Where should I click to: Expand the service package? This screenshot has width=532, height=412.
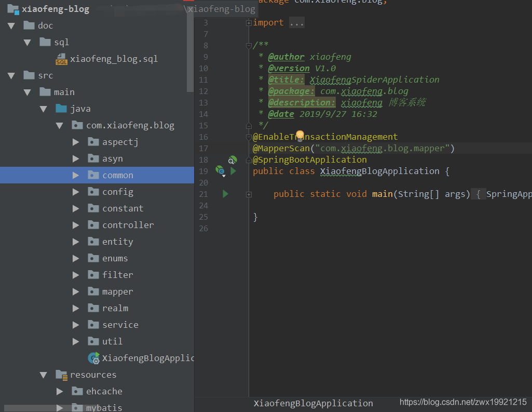tap(76, 325)
